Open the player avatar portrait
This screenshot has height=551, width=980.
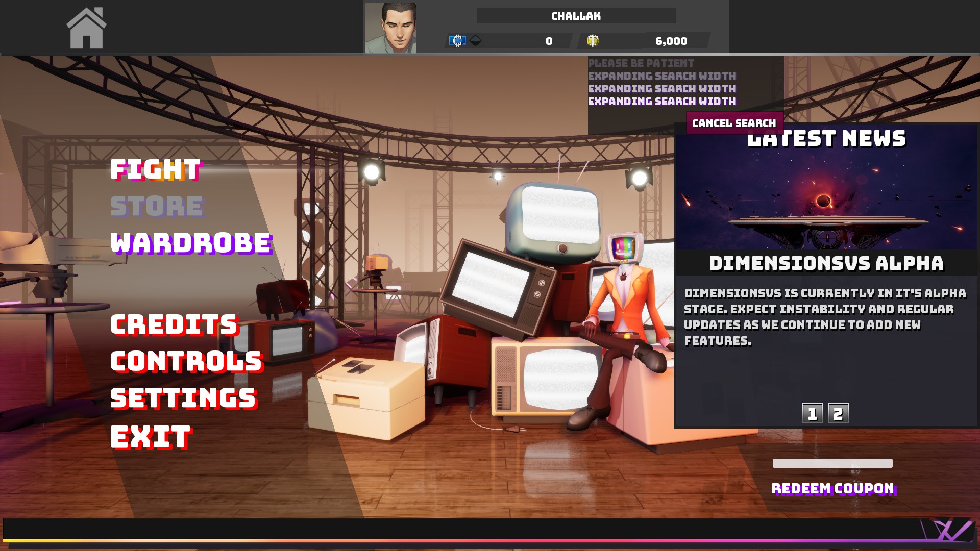point(391,28)
